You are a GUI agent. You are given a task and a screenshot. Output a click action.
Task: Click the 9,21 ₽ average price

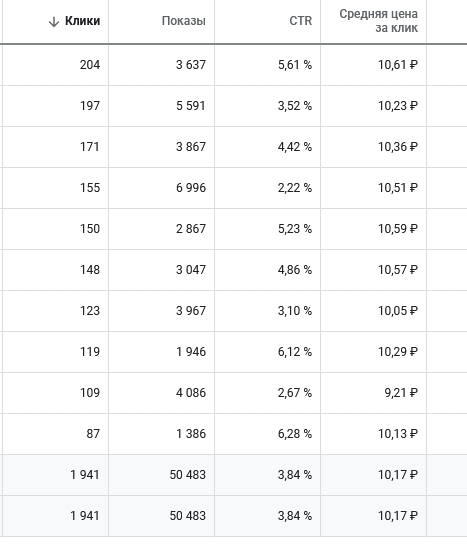click(x=401, y=393)
